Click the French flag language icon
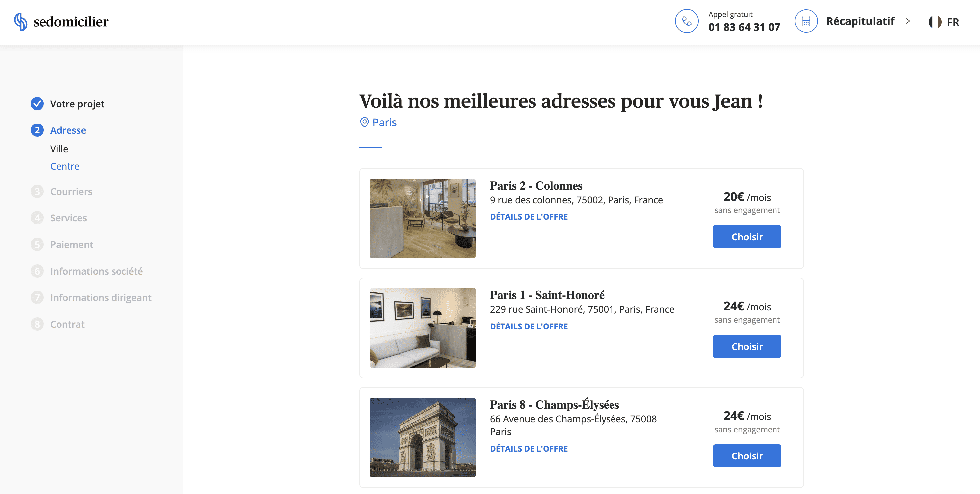This screenshot has width=980, height=494. pos(935,22)
